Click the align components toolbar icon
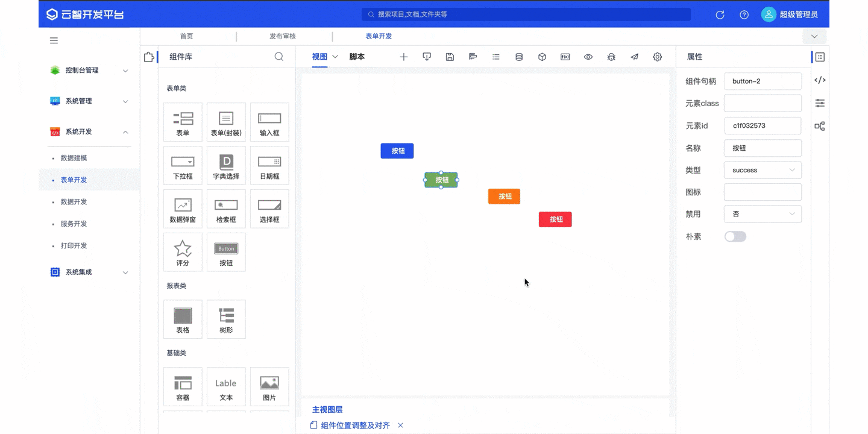Viewport: 868px width, 434px height. [473, 57]
